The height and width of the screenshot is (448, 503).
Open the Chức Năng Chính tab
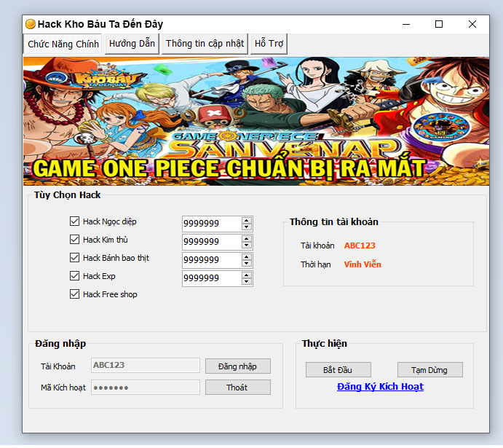tap(63, 44)
